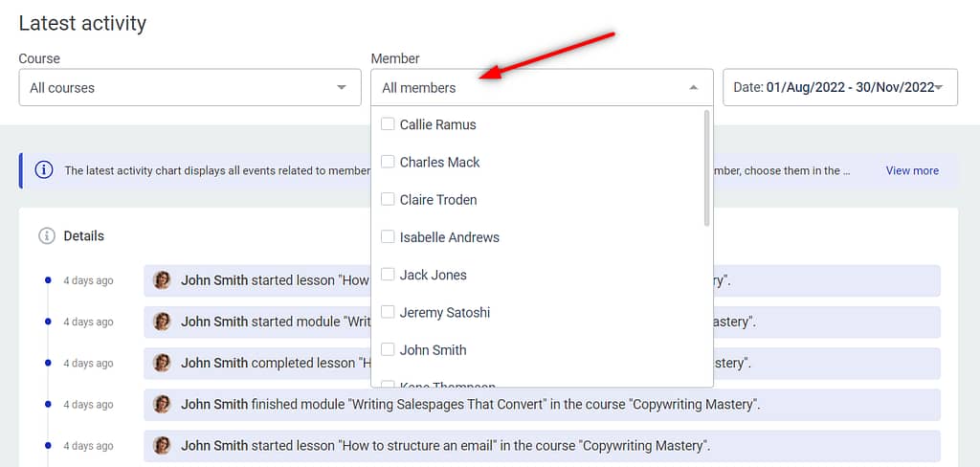Click avatar on 'How to structure an email' row

162,445
